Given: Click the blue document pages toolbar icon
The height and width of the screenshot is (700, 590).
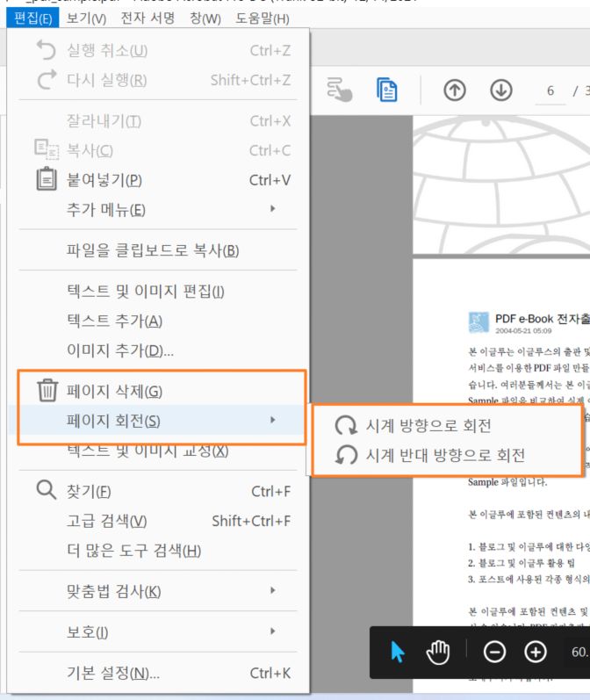Looking at the screenshot, I should click(386, 90).
